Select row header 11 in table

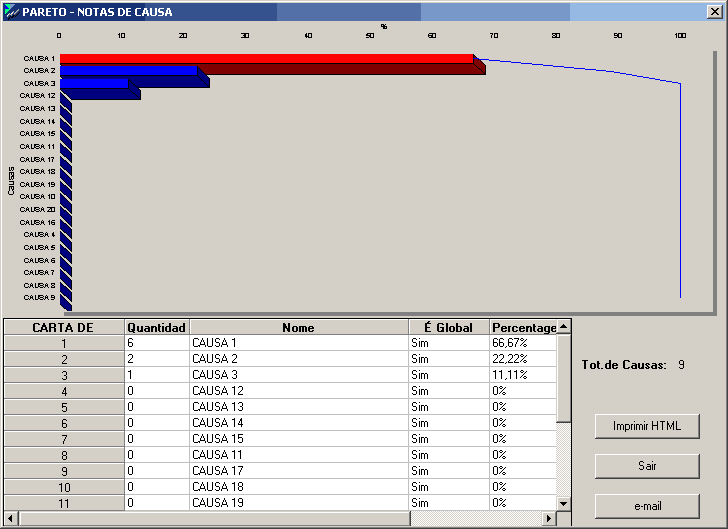(x=64, y=503)
